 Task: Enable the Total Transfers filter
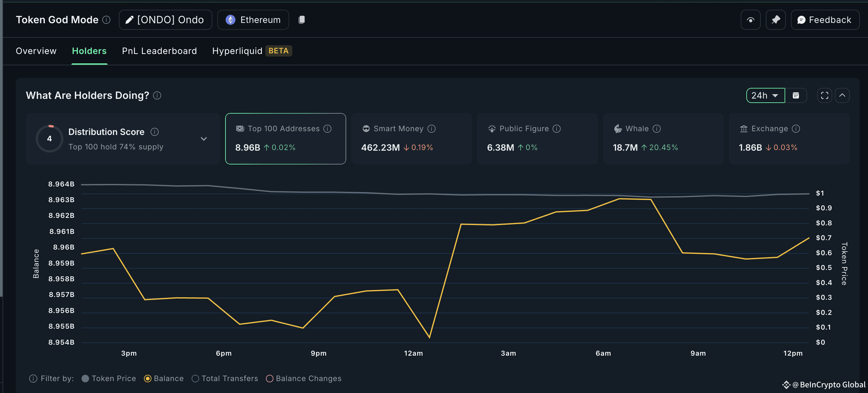tap(225, 379)
